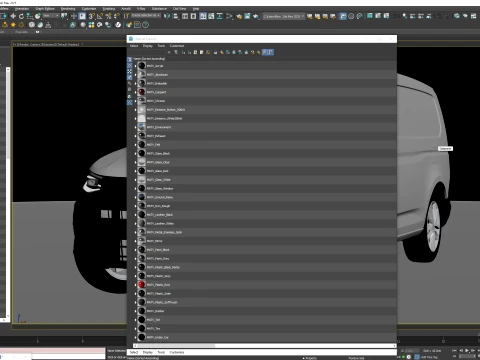
Task: Expand the MATL_Environment material entry
Action: tap(136, 127)
